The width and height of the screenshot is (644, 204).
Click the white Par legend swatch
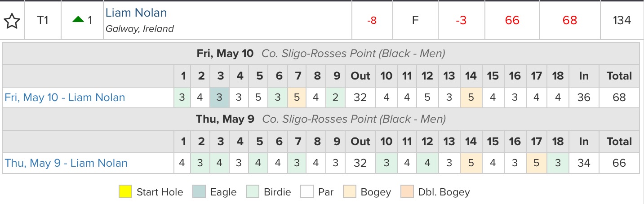(307, 192)
